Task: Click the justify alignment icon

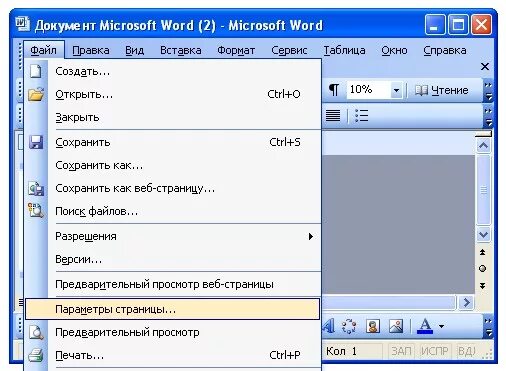Action: (x=333, y=116)
